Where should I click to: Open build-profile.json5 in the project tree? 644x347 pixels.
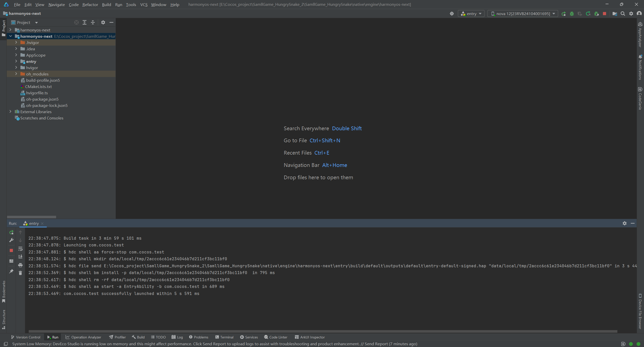[43, 80]
